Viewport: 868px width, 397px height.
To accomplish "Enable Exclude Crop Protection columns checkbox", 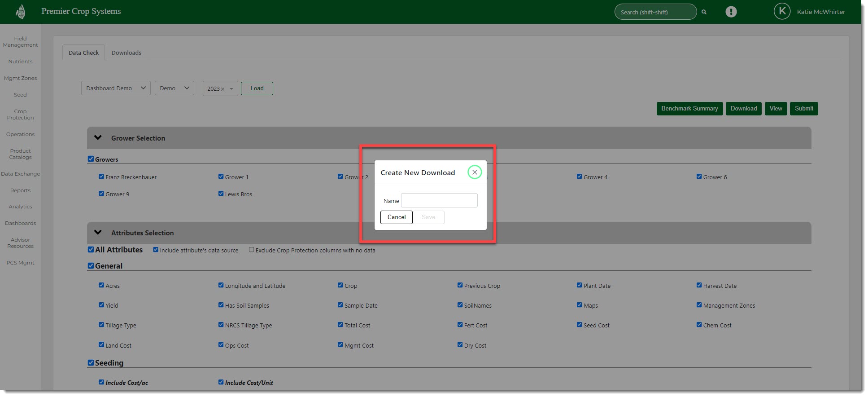I will click(251, 250).
